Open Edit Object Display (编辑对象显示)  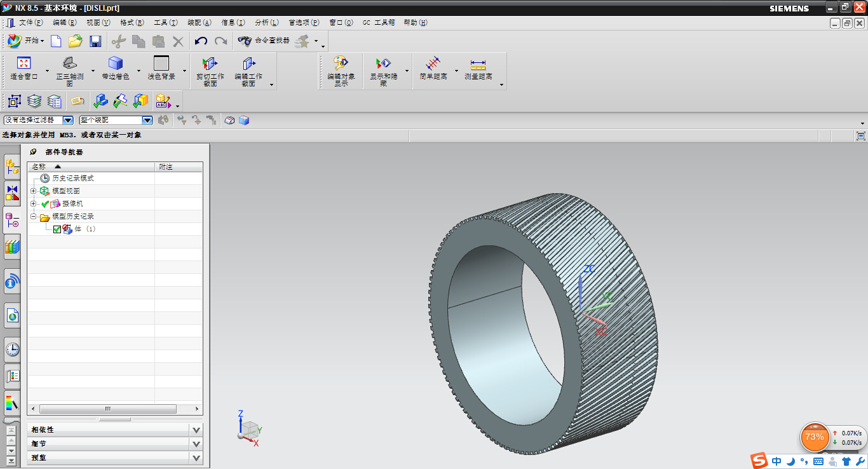pos(341,71)
